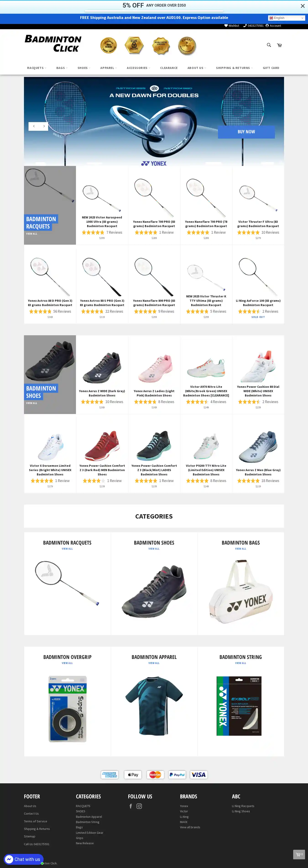Open the Gift Card menu item

[x=271, y=68]
